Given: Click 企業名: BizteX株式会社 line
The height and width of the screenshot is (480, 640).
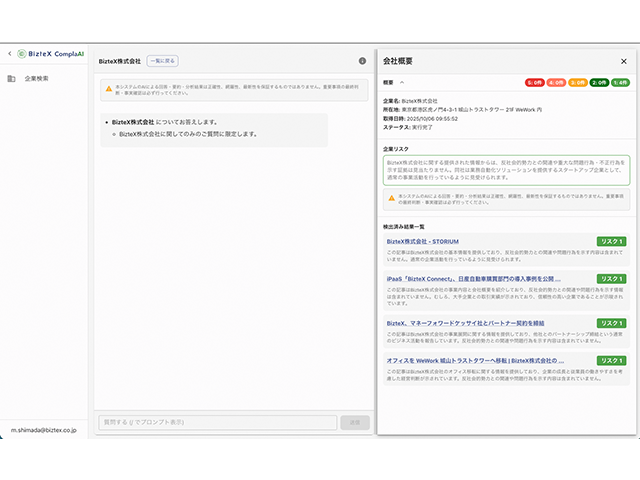Looking at the screenshot, I should (x=410, y=101).
